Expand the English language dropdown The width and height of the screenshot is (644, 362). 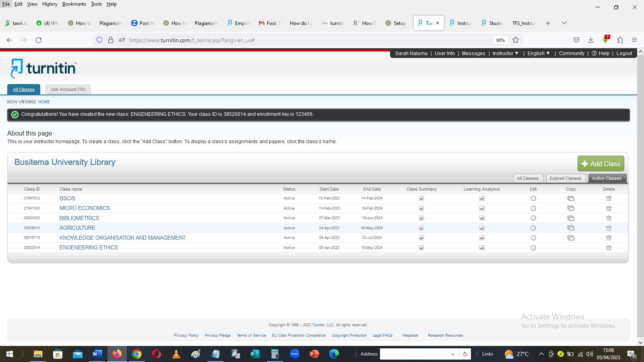tap(539, 53)
